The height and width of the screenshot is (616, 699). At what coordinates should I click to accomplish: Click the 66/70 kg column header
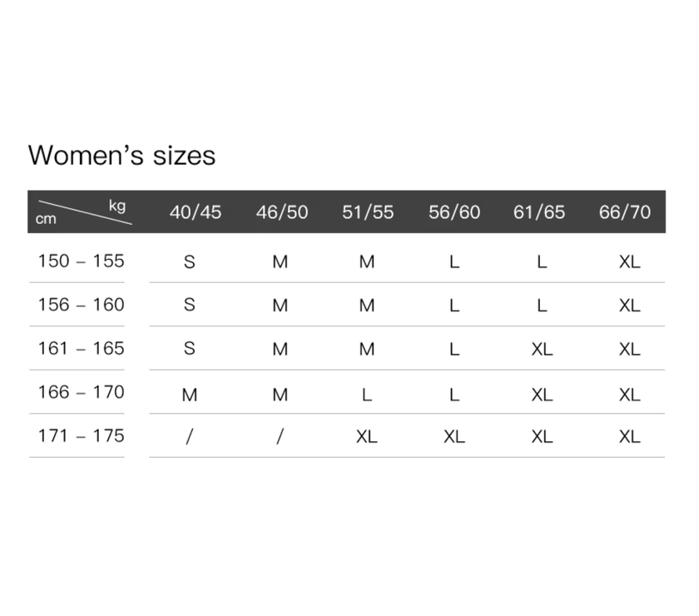tap(625, 212)
